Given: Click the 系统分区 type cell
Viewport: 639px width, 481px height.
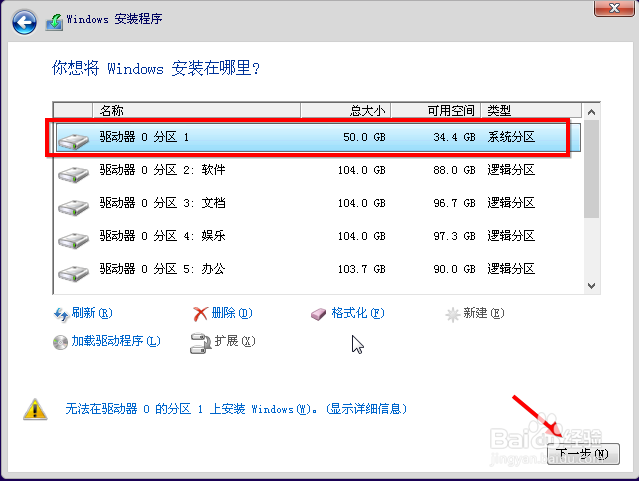Looking at the screenshot, I should [x=511, y=137].
